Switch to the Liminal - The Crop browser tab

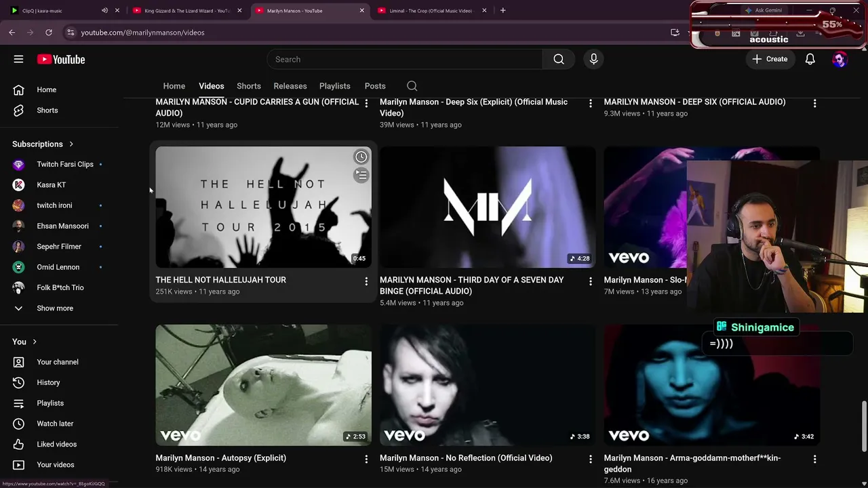pos(432,11)
